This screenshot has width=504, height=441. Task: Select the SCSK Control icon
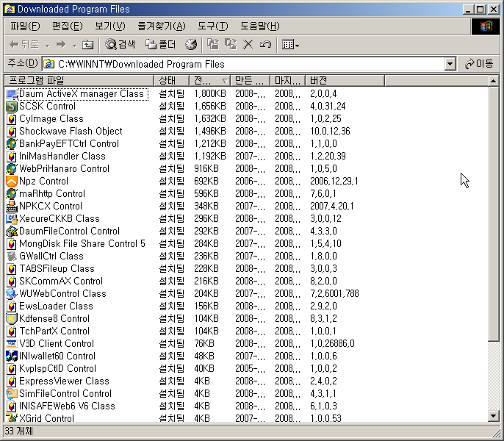[x=12, y=107]
